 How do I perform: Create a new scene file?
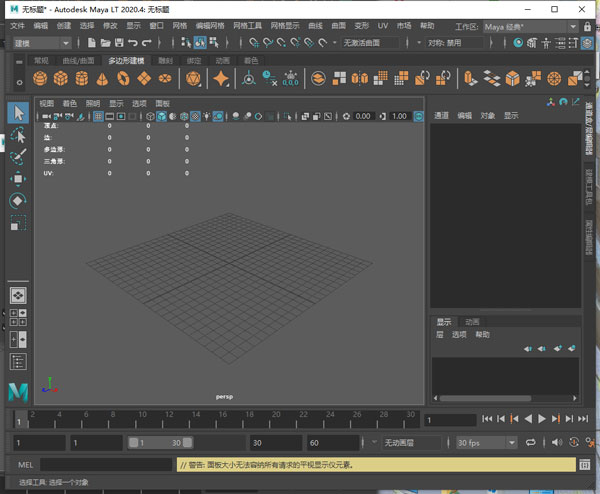(91, 42)
